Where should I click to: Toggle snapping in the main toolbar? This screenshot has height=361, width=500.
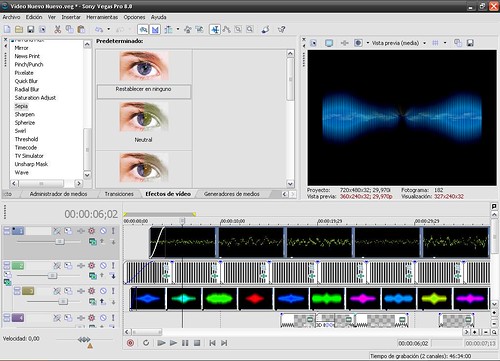pos(143,29)
